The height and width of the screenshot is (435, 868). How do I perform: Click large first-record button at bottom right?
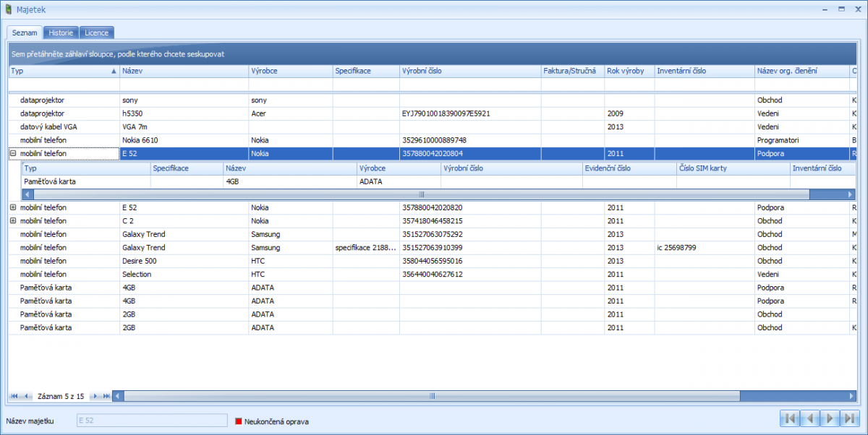pos(791,418)
